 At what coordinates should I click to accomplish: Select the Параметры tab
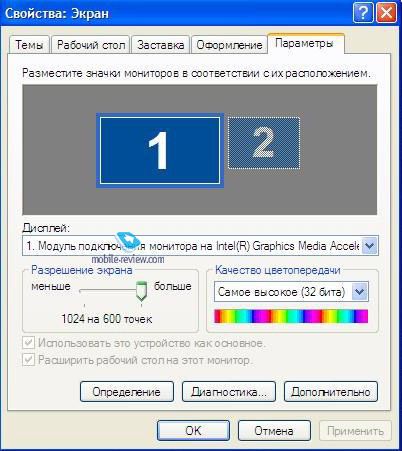[305, 43]
